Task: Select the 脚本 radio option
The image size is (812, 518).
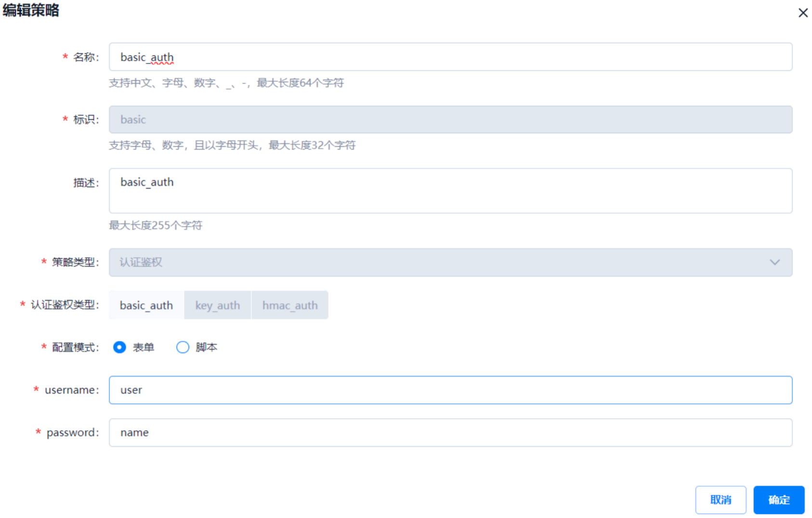Action: [x=196, y=347]
